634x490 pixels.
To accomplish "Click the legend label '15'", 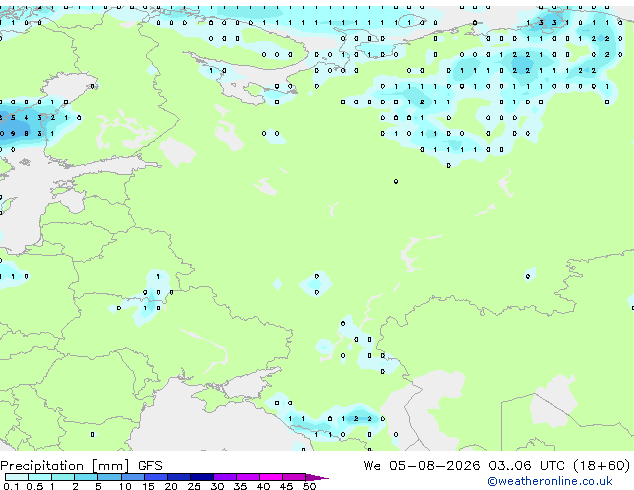I will 148,486.
